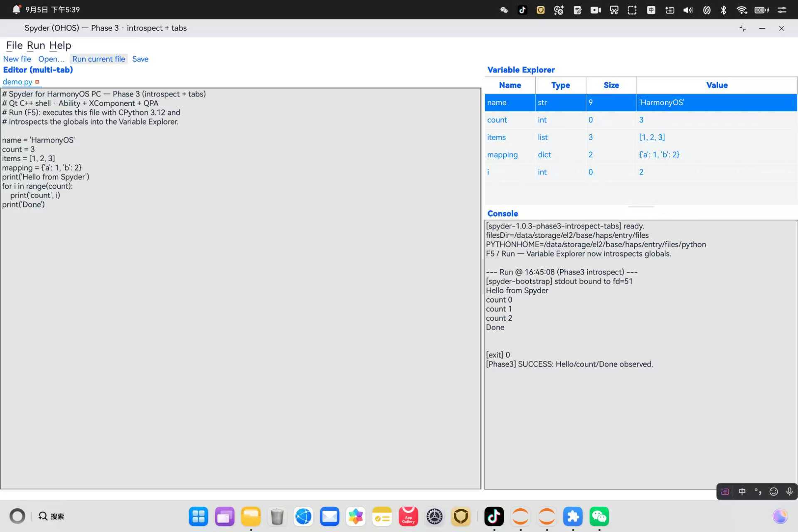Click the AI translate icon in the status bar
The width and height of the screenshot is (798, 532).
click(x=559, y=10)
